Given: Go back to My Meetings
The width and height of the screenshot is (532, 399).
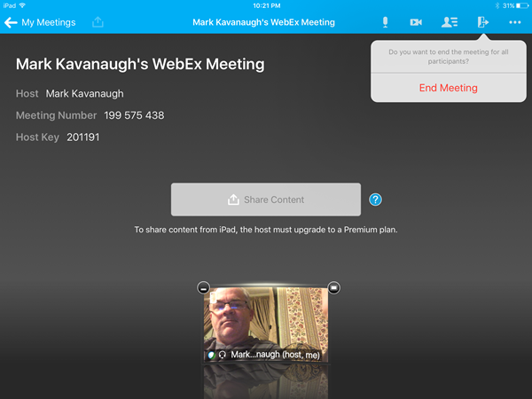Looking at the screenshot, I should tap(40, 22).
